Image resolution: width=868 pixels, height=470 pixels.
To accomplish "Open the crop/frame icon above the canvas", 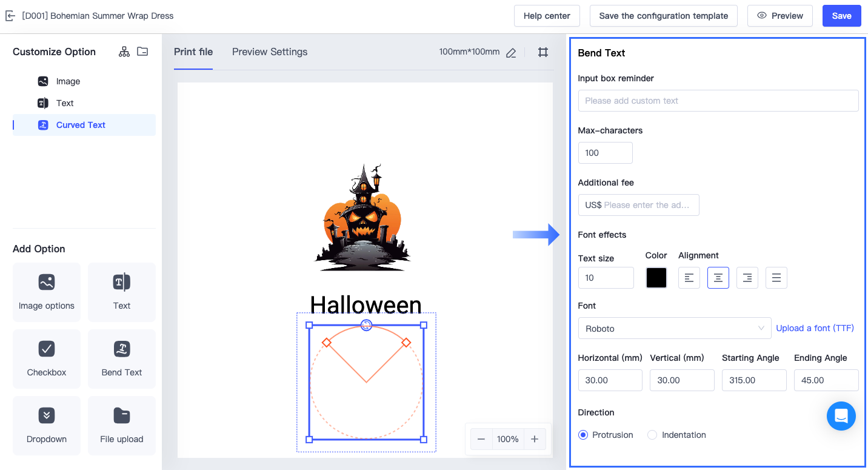I will (542, 52).
